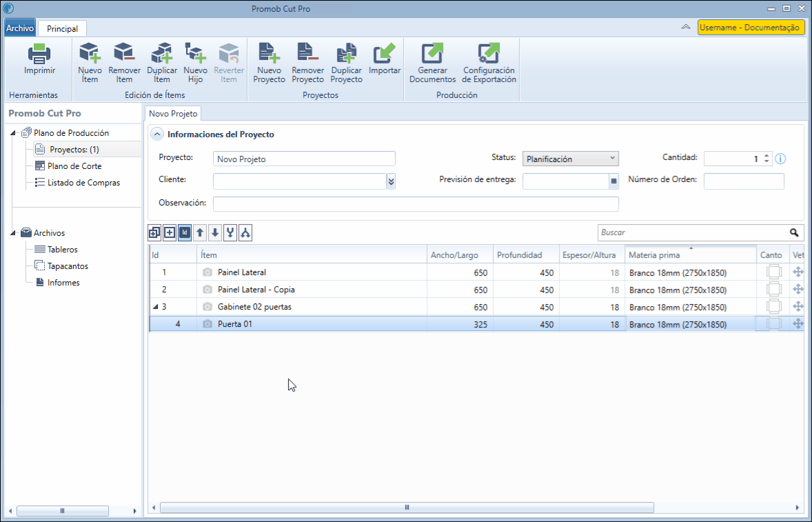812x522 pixels.
Task: Open Configuración de Exportación
Action: coord(489,54)
